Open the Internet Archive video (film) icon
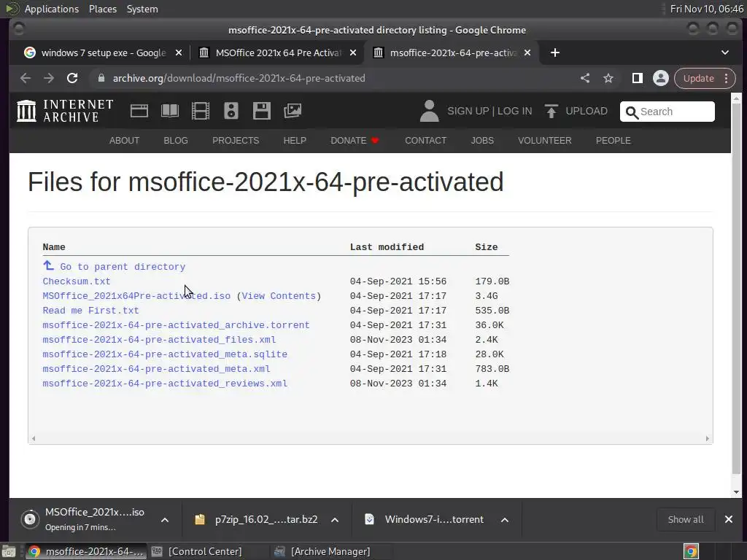The height and width of the screenshot is (560, 747). pyautogui.click(x=200, y=111)
